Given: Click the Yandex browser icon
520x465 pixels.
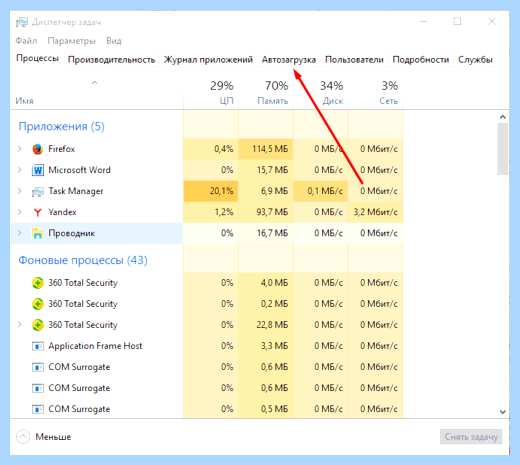Looking at the screenshot, I should (38, 212).
